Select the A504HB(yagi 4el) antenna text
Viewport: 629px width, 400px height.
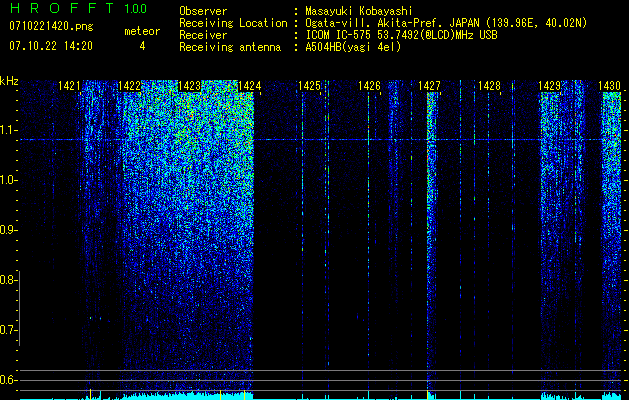(x=353, y=47)
